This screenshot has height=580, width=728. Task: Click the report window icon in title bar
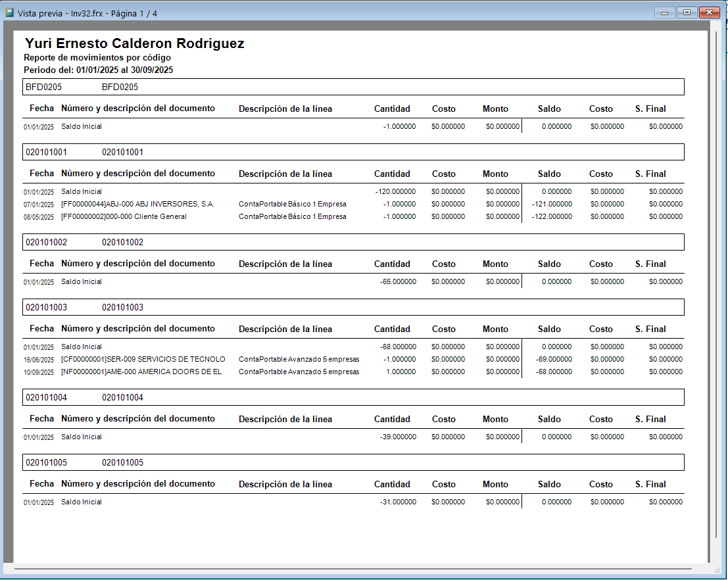(9, 12)
